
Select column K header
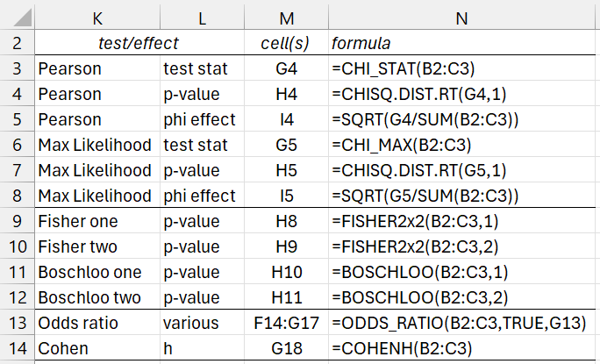[x=96, y=15]
